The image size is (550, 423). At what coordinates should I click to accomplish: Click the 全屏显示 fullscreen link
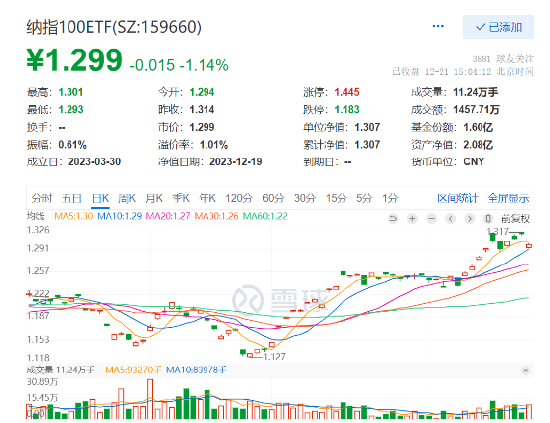pos(508,198)
